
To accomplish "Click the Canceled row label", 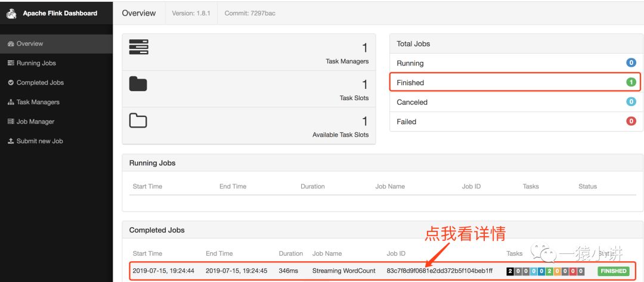I will pos(412,102).
